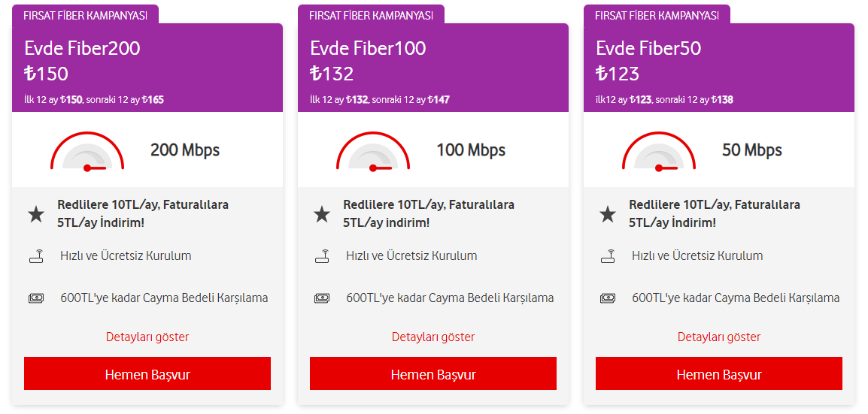Click the cash icon in Evde Fiber100 card
Image resolution: width=868 pixels, height=414 pixels.
(x=322, y=298)
